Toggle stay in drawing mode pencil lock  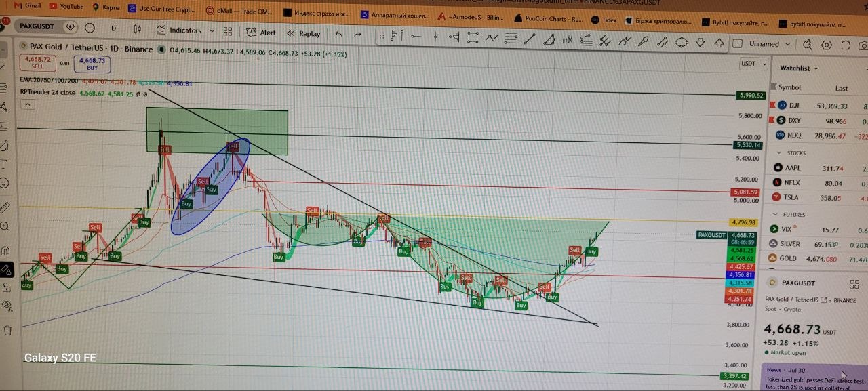click(6, 269)
